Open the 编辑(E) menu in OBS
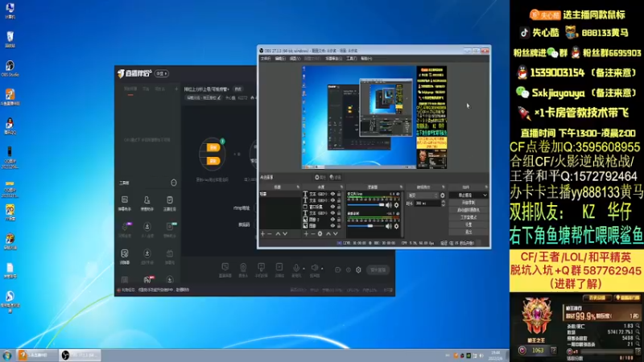This screenshot has width=644, height=362. 280,59
